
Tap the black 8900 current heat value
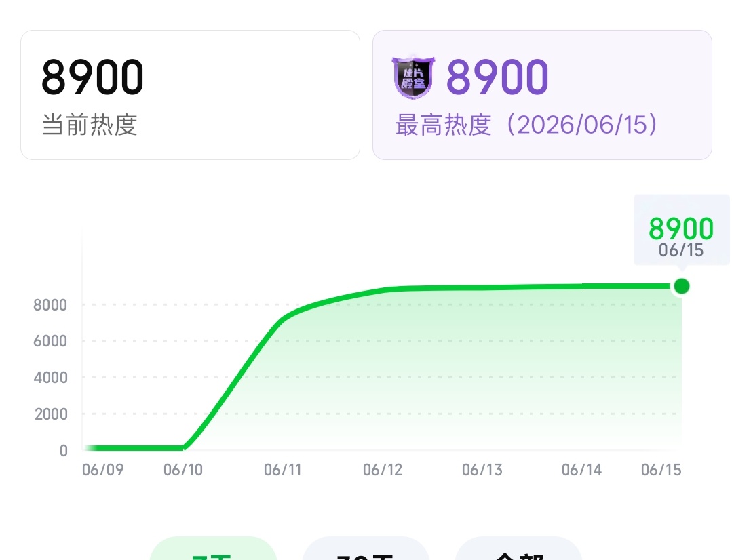tap(92, 77)
